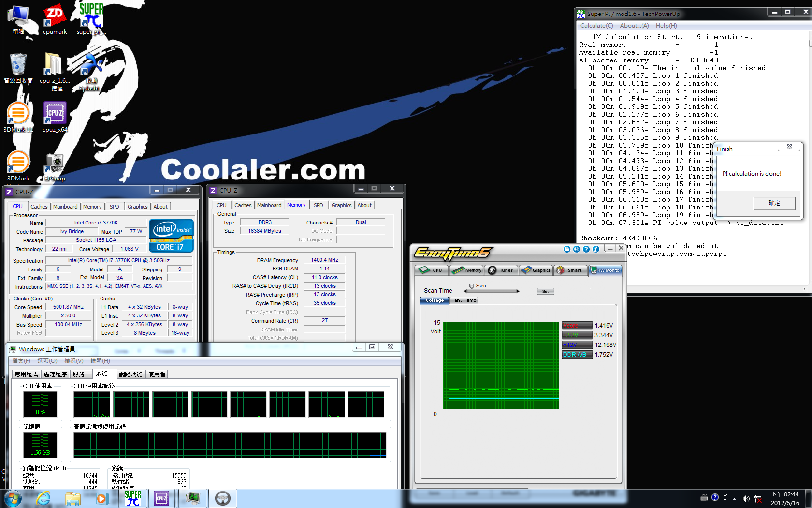Image resolution: width=812 pixels, height=508 pixels.
Task: Open the cpumark desktop icon
Action: [x=55, y=20]
